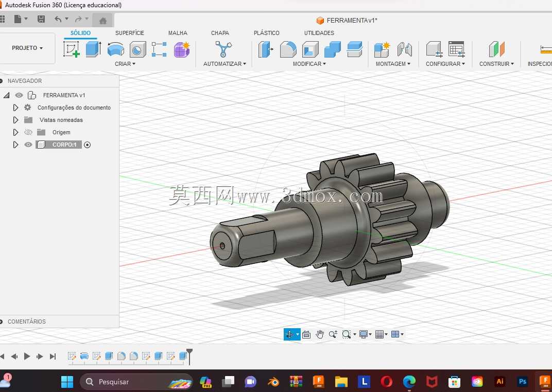Viewport: 552px width, 392px height.
Task: Play the timeline history
Action: point(27,356)
